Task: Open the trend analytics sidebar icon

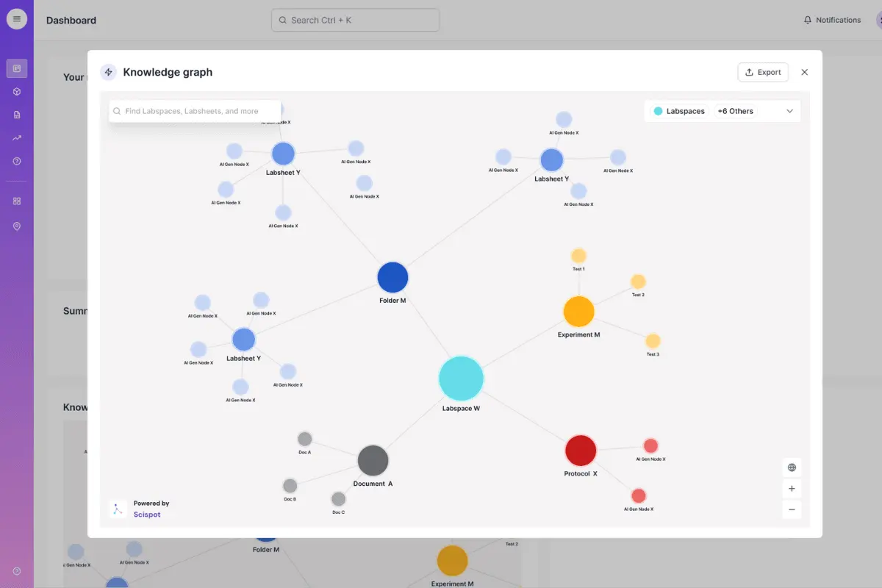Action: 17,137
